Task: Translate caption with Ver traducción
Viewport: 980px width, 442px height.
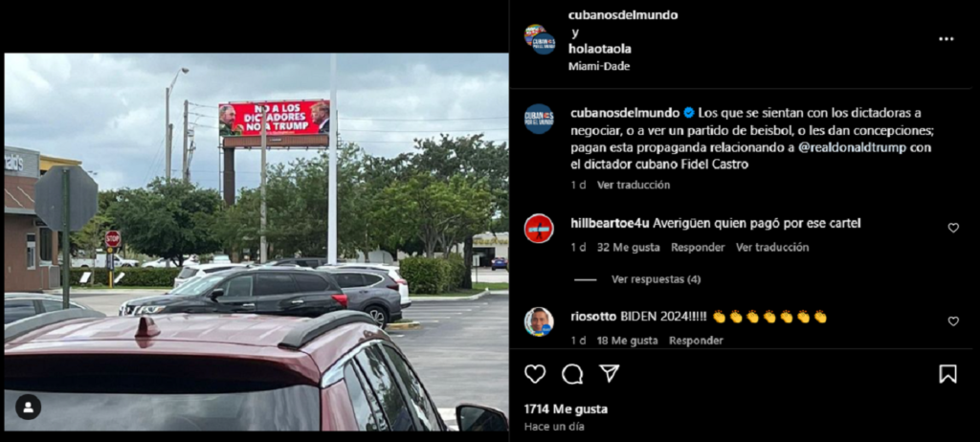Action: (x=634, y=185)
